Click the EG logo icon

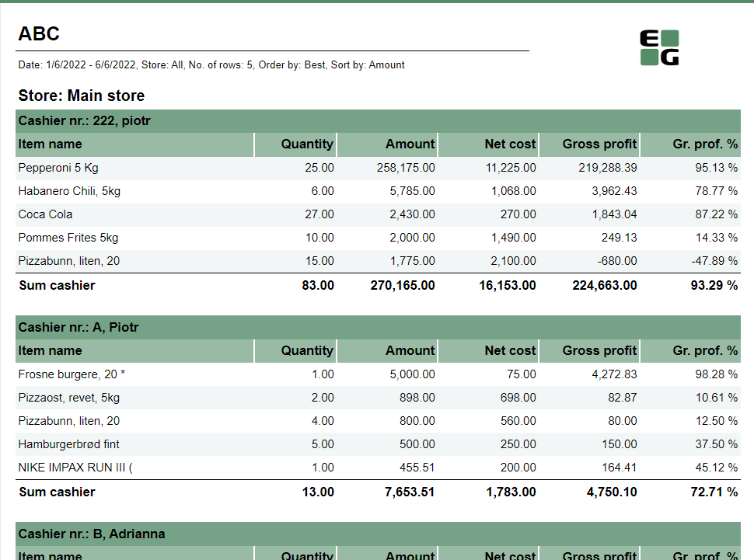[659, 47]
